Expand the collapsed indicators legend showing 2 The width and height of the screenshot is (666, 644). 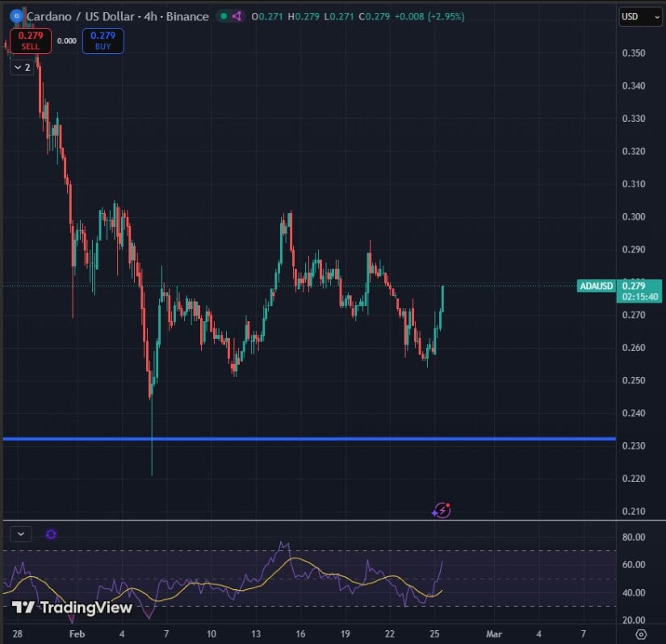tap(22, 68)
